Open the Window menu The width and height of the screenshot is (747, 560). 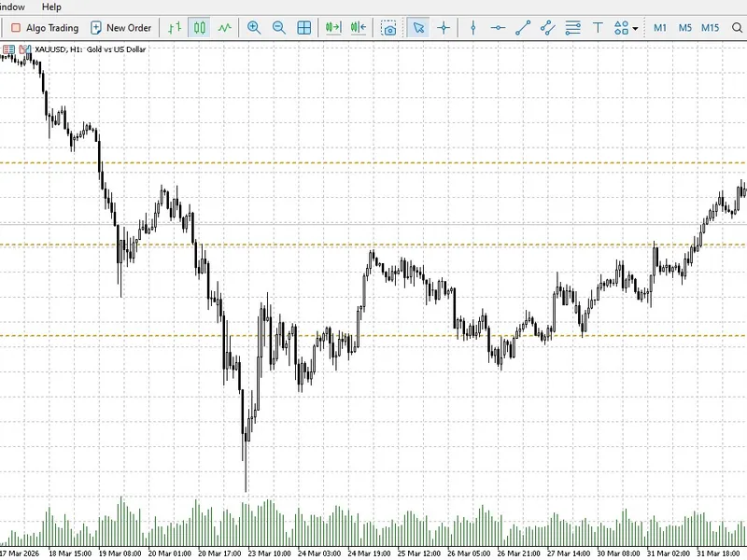12,7
